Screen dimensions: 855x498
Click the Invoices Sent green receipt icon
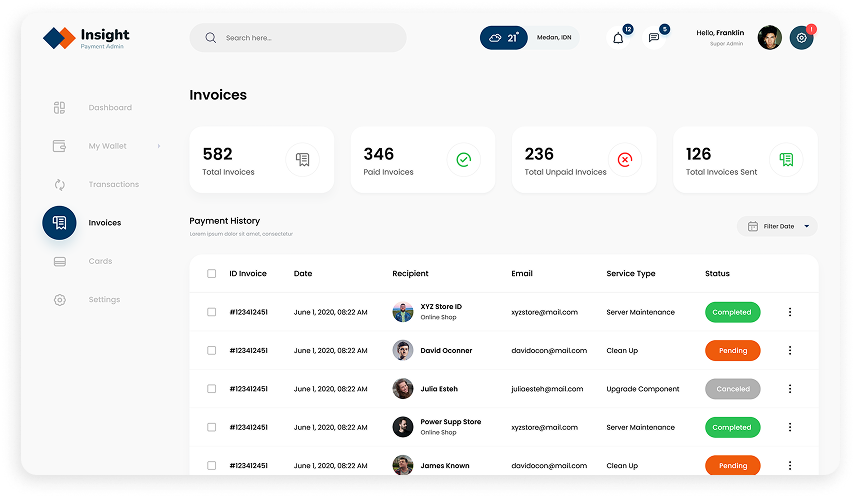pos(786,159)
